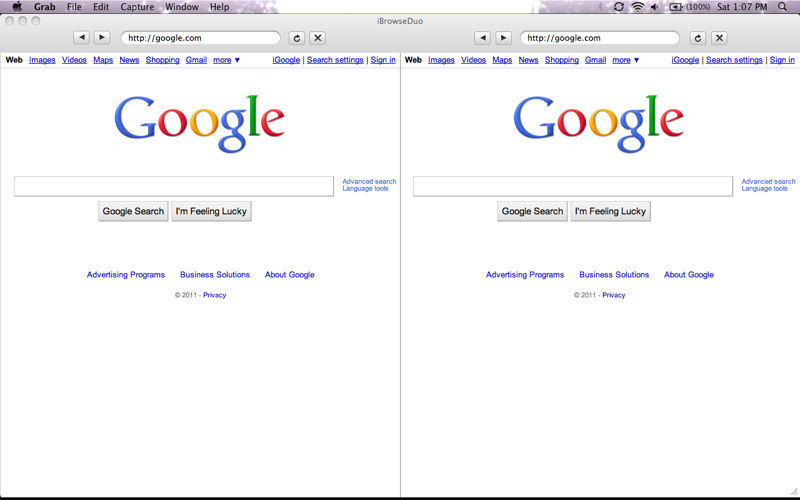This screenshot has height=500, width=800.
Task: Open Gmail link in left pane
Action: [196, 60]
